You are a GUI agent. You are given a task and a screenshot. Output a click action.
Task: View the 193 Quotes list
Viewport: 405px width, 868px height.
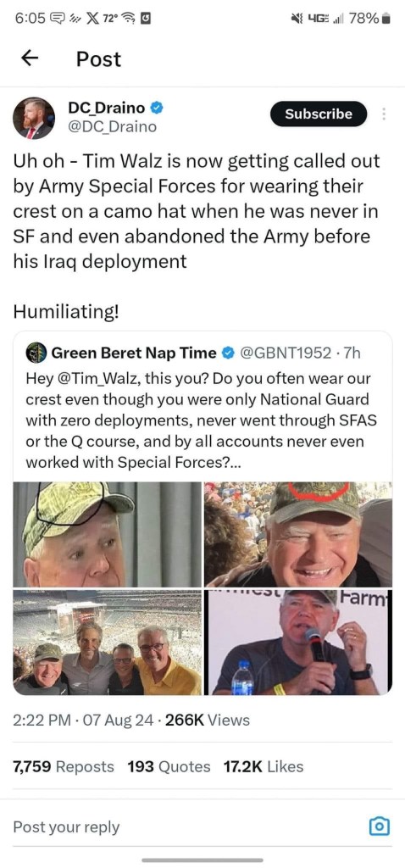pos(169,766)
